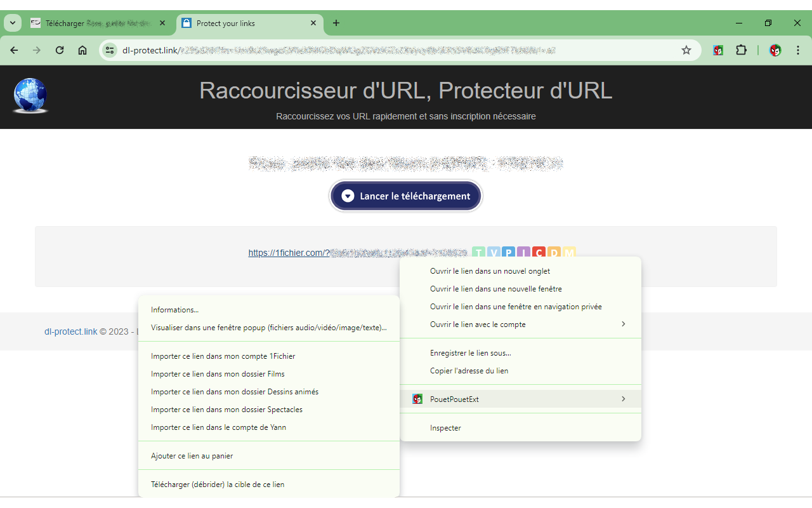Viewport: 812px width, 508px height.
Task: Select "Importer ce lien dans mon dossier Films"
Action: click(x=218, y=374)
